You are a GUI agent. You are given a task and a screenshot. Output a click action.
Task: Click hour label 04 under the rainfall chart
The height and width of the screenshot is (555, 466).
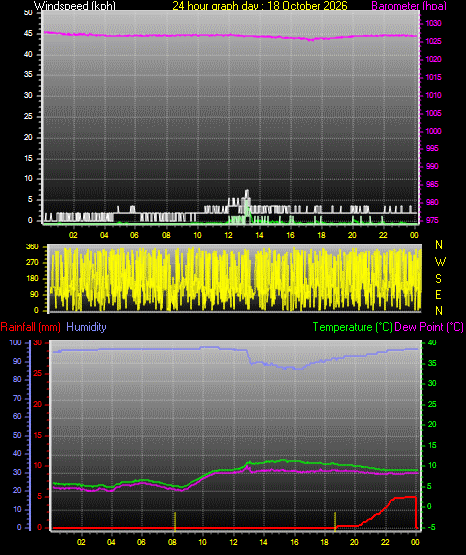tap(111, 542)
